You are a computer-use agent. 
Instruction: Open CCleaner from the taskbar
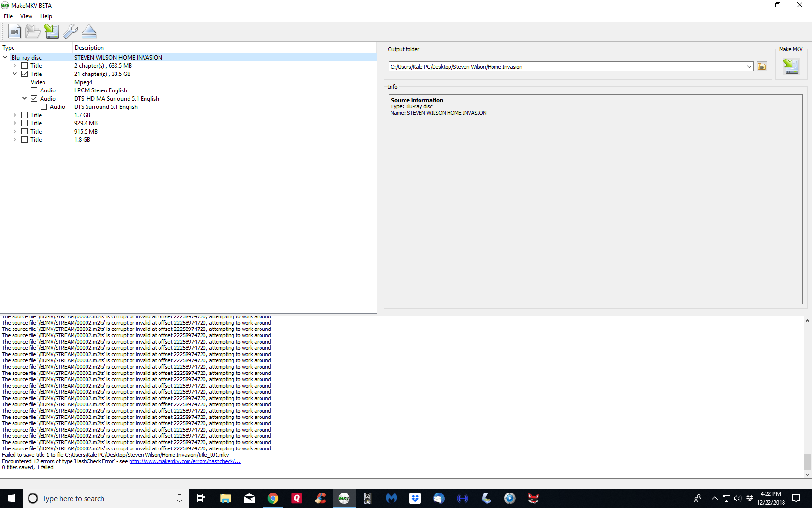pos(320,498)
